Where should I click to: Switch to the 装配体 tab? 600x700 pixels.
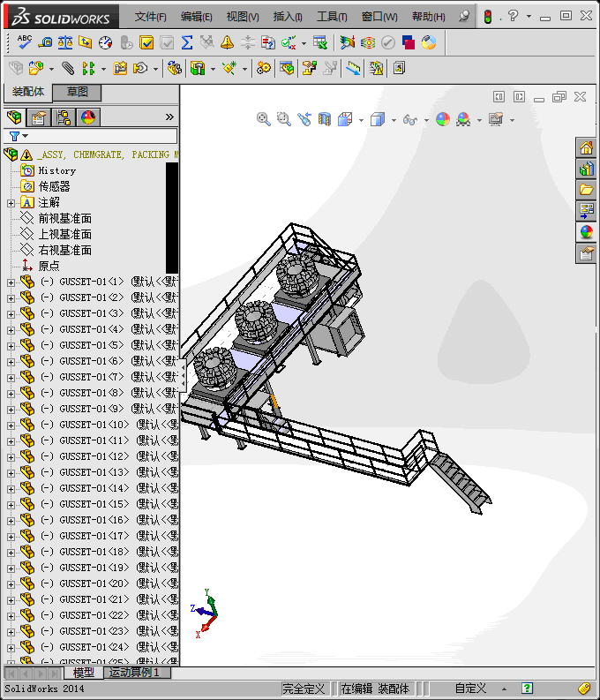click(28, 92)
